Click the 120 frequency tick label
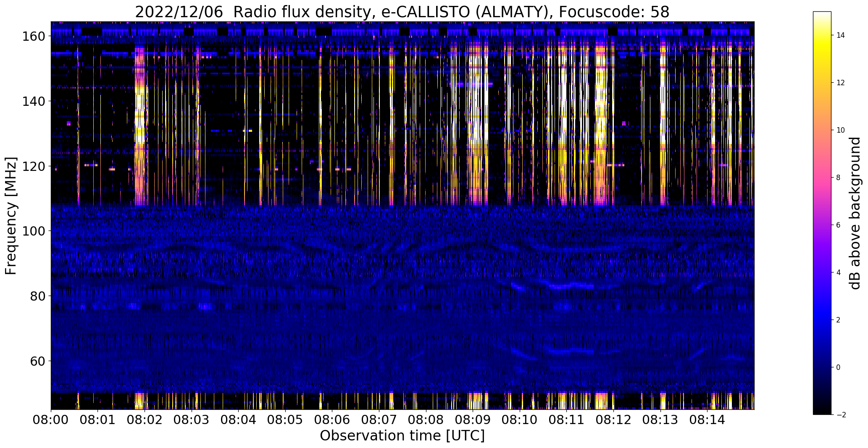The width and height of the screenshot is (868, 448). coord(33,166)
